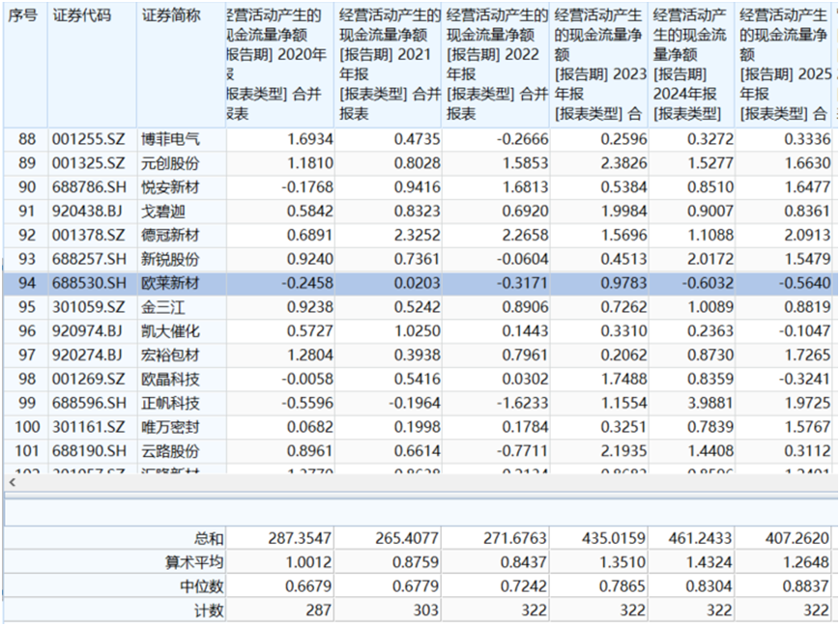Click the value -0.1768 in 悦安新材 row
This screenshot has width=840, height=626.
tap(307, 187)
